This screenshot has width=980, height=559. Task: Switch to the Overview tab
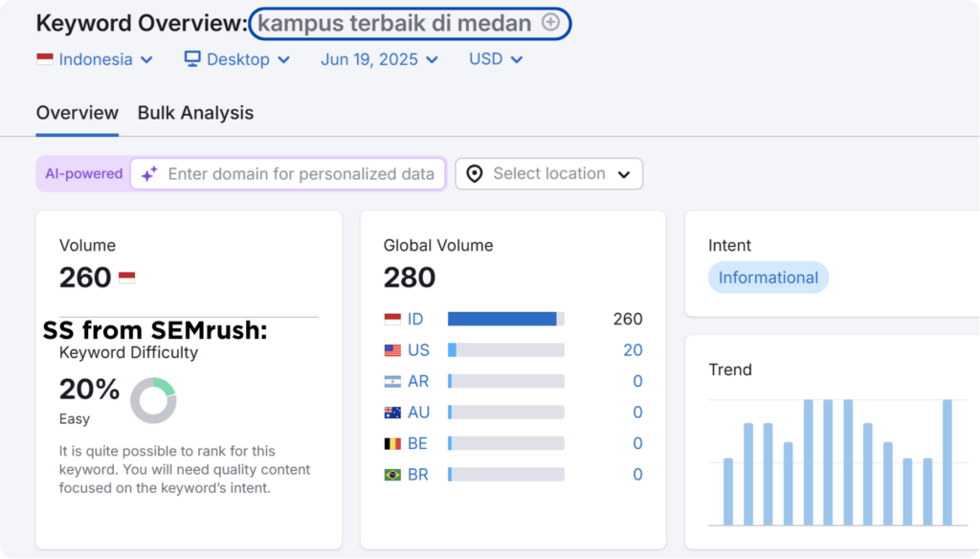(77, 113)
